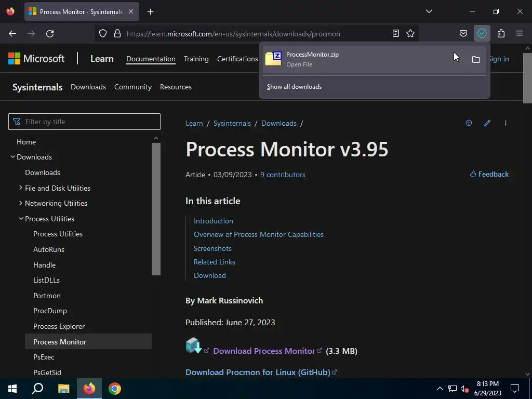Expand File and Disk Utilities

pos(21,188)
